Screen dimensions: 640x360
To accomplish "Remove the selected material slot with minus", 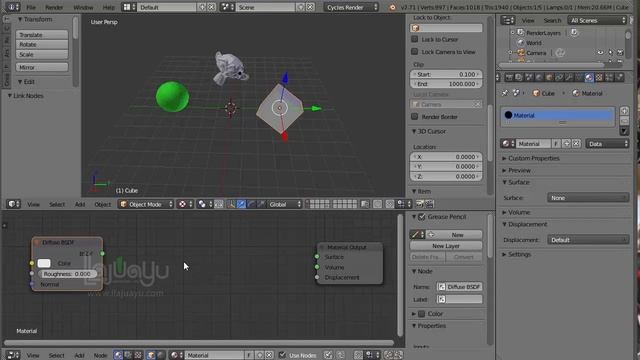I will 624,120.
